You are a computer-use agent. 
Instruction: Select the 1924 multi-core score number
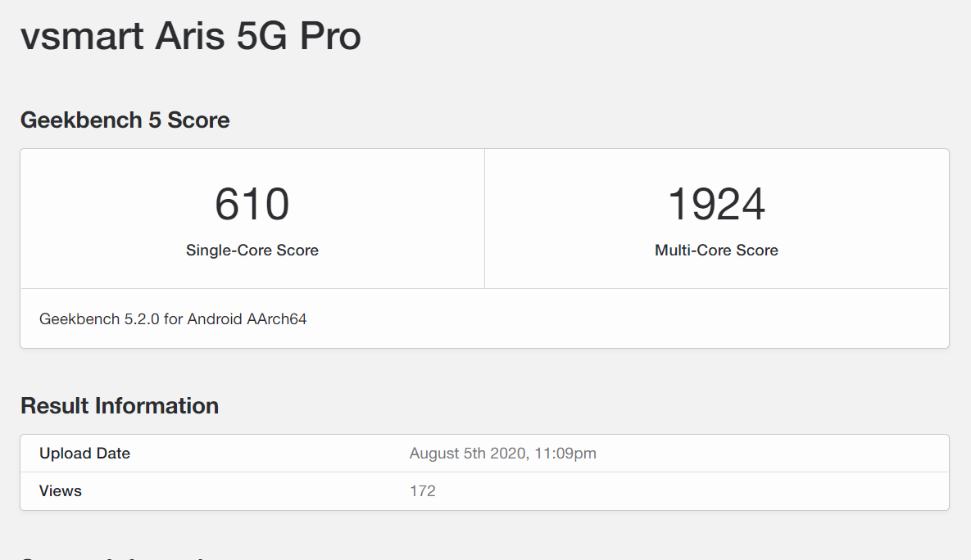(716, 205)
